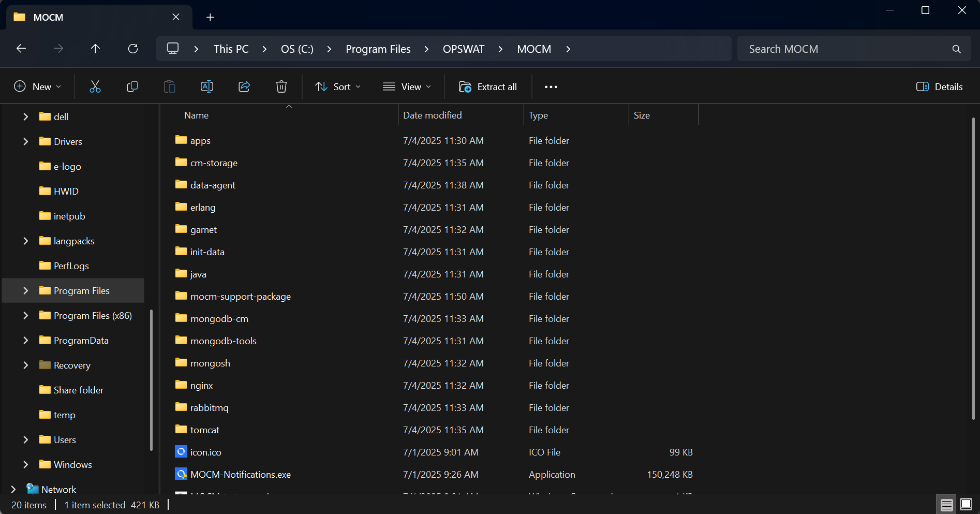Open the New dropdown menu
Image resolution: width=980 pixels, height=514 pixels.
(x=37, y=86)
